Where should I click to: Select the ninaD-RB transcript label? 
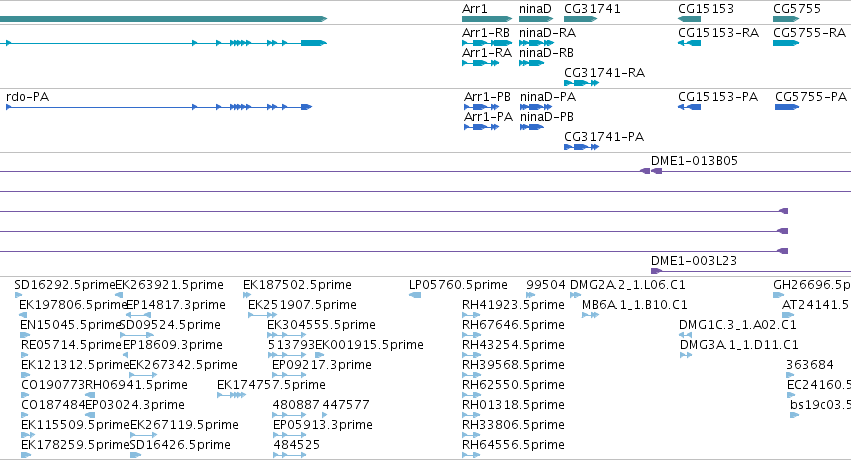pyautogui.click(x=546, y=53)
